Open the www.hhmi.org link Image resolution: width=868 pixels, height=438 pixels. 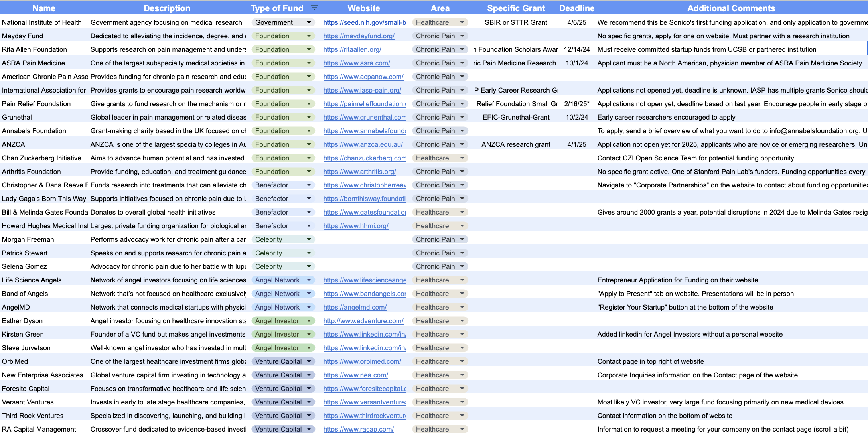click(x=356, y=226)
